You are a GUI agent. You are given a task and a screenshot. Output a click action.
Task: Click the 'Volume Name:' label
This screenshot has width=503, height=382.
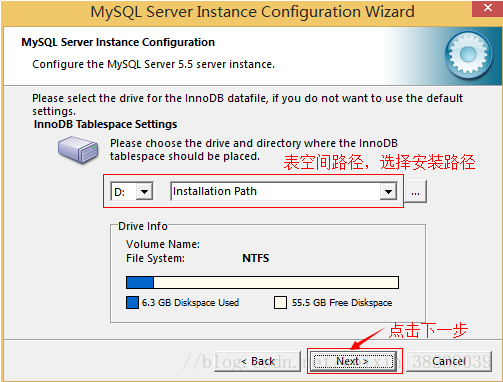pos(163,244)
